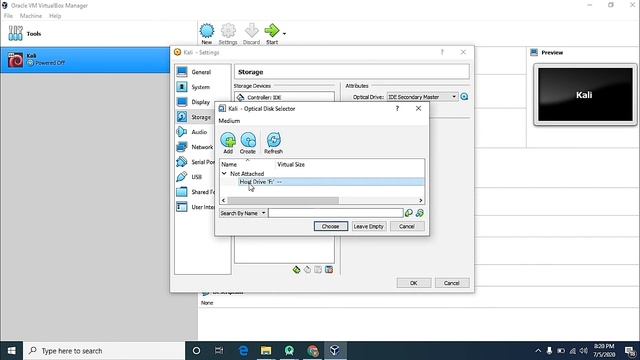Click the Choose button
The width and height of the screenshot is (640, 360).
click(331, 226)
